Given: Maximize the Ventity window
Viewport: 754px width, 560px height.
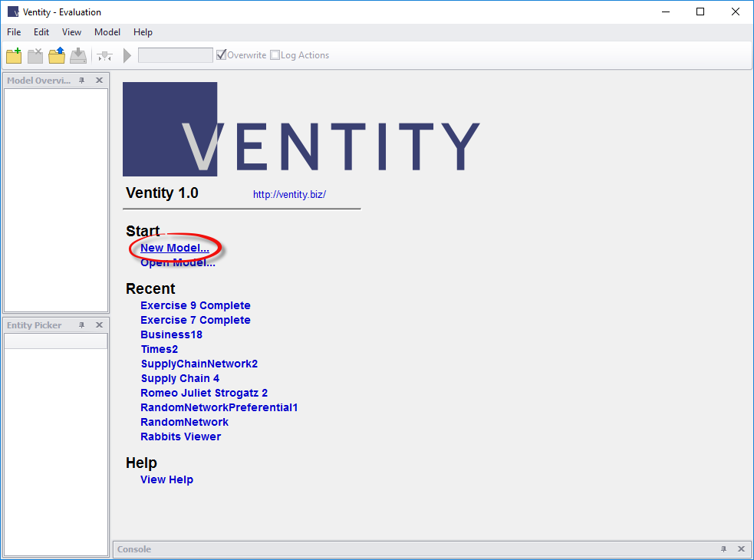Looking at the screenshot, I should click(700, 12).
